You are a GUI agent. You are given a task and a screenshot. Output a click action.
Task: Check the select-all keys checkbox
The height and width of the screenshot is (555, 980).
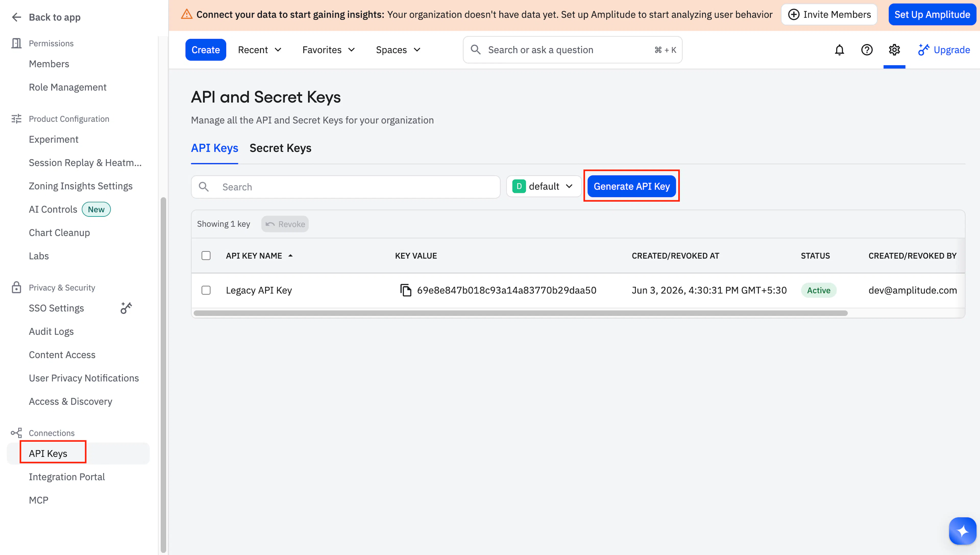(206, 255)
